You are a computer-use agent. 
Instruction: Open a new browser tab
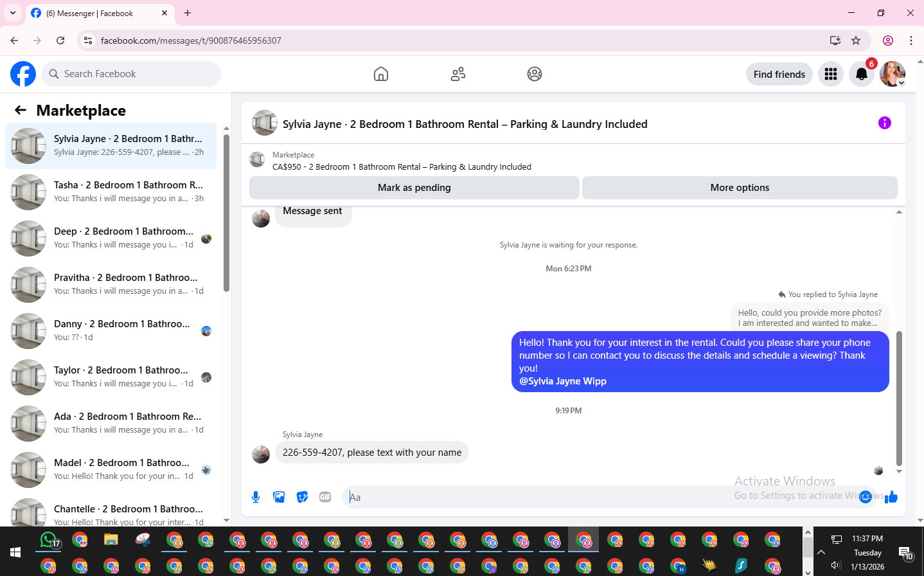tap(188, 13)
